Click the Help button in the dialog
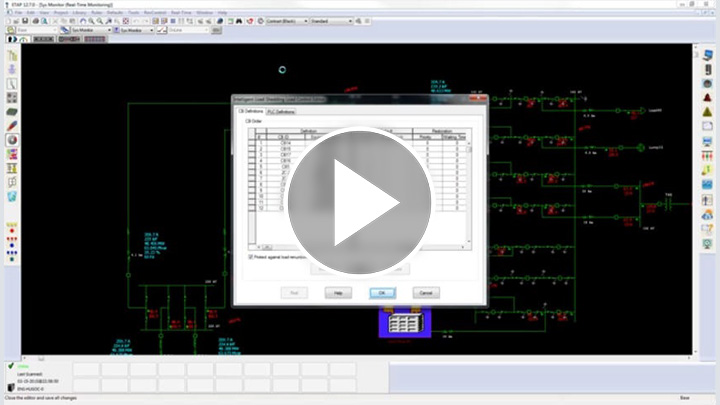This screenshot has width=720, height=405. 338,292
